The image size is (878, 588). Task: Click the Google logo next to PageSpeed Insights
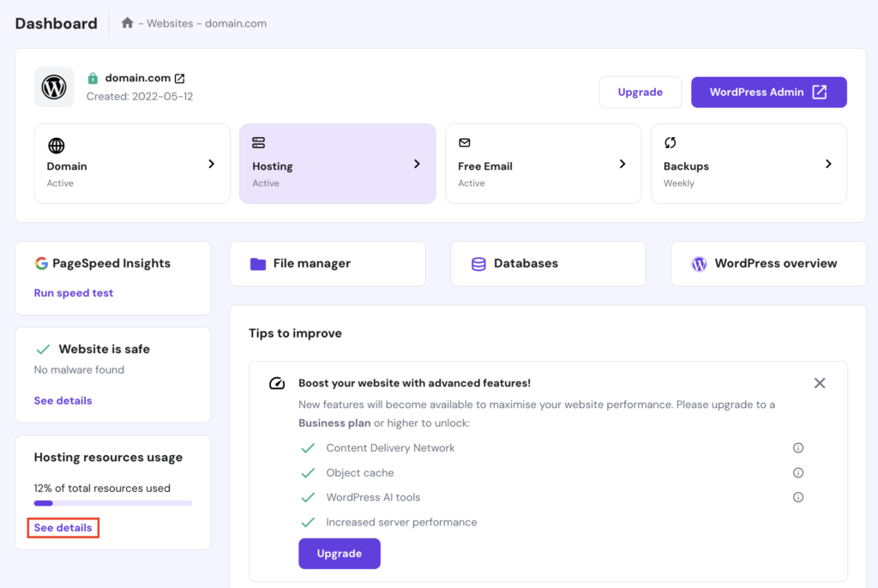click(41, 263)
